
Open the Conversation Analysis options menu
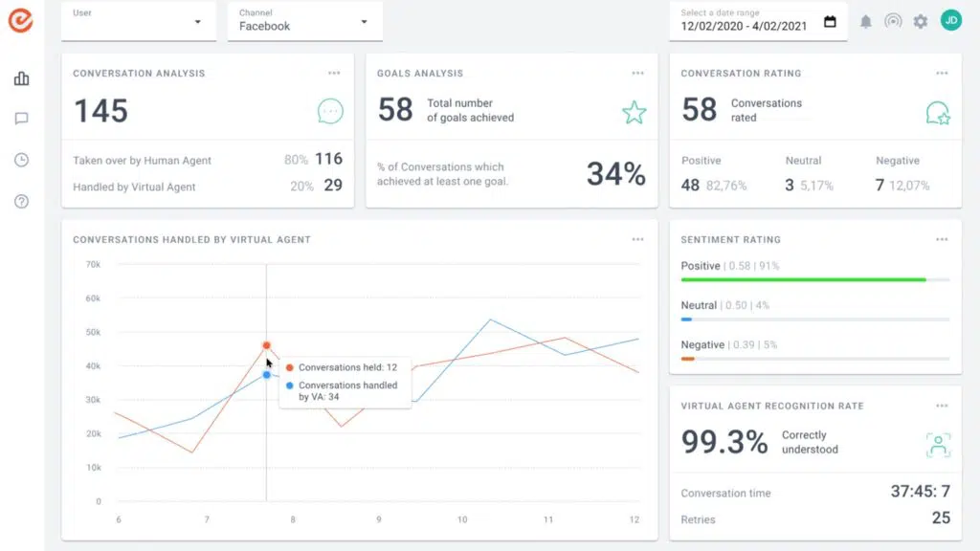[334, 72]
